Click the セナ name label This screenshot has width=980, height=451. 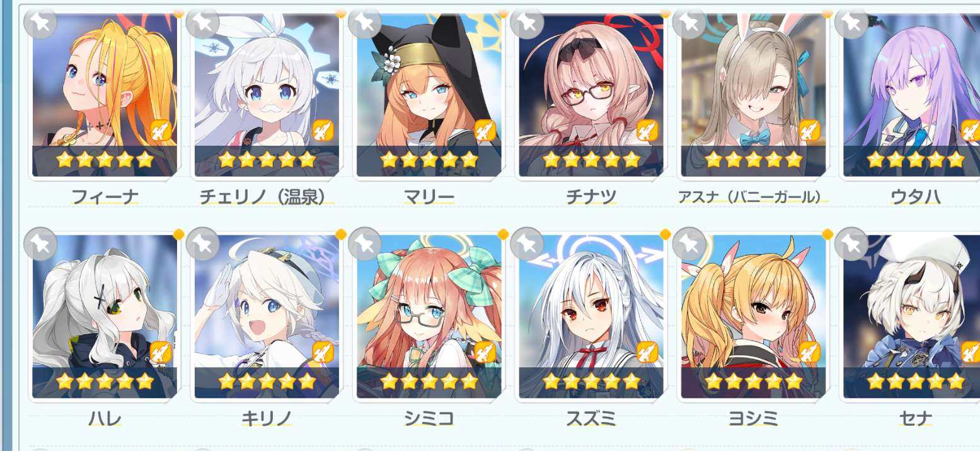(x=915, y=418)
